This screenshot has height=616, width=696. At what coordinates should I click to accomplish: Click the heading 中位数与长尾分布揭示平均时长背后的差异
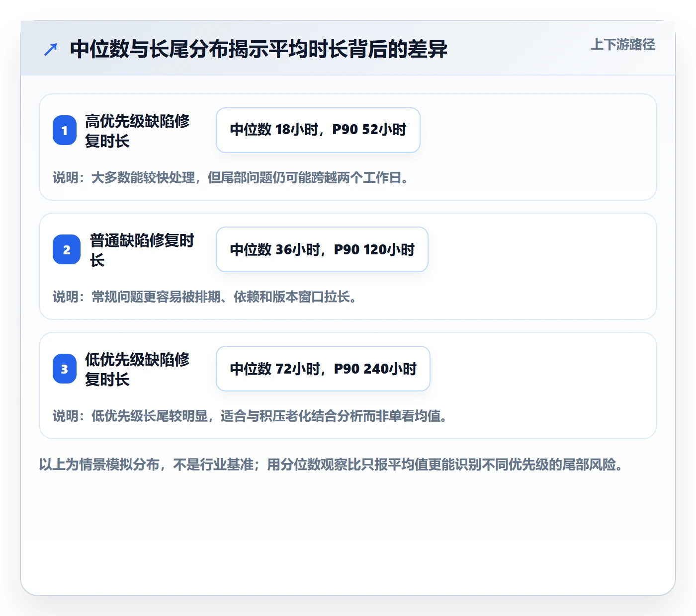(x=259, y=49)
